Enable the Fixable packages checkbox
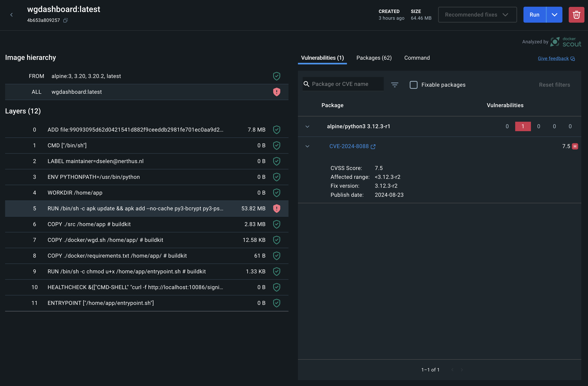Image resolution: width=588 pixels, height=386 pixels. [413, 85]
